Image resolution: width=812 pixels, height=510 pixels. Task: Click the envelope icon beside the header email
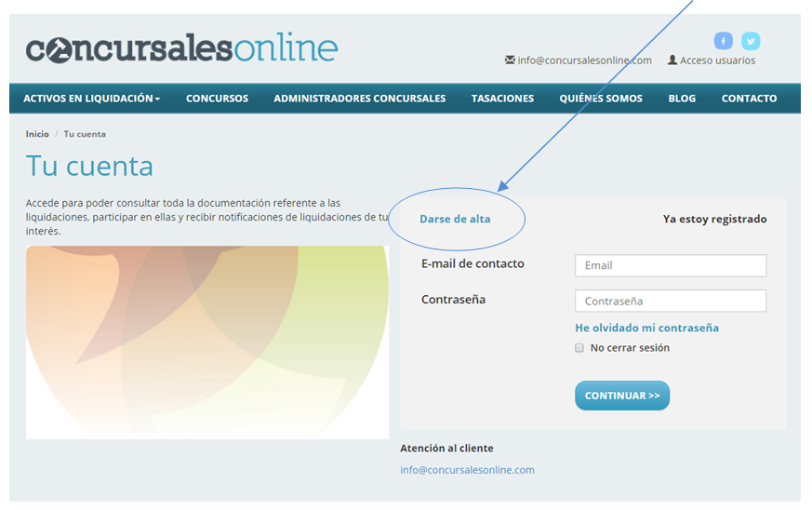[510, 60]
